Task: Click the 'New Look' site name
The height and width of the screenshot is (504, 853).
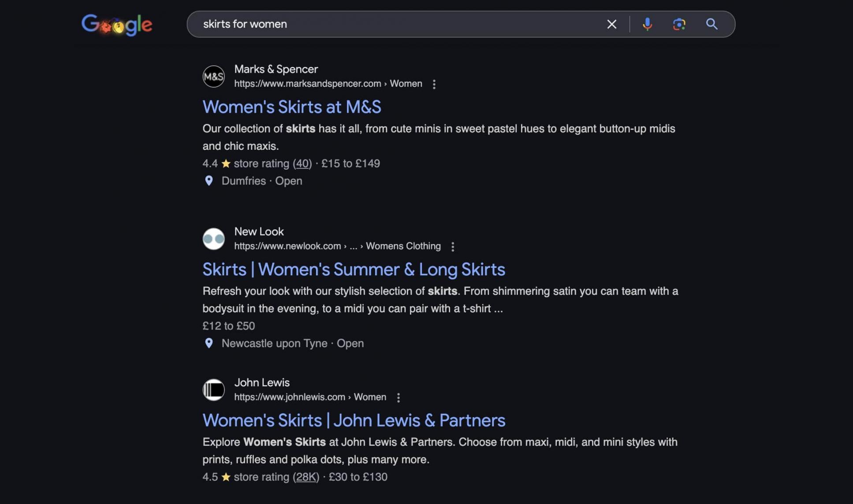Action: coord(259,232)
